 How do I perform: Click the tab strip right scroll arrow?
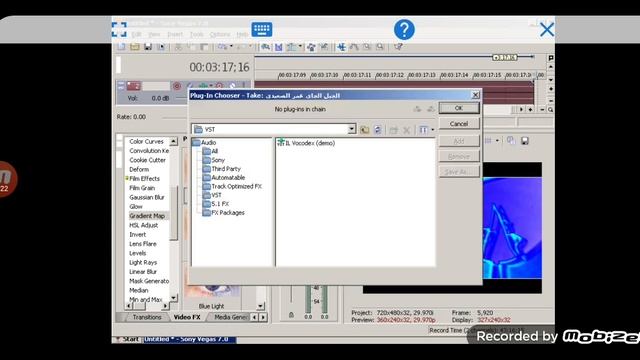point(263,317)
